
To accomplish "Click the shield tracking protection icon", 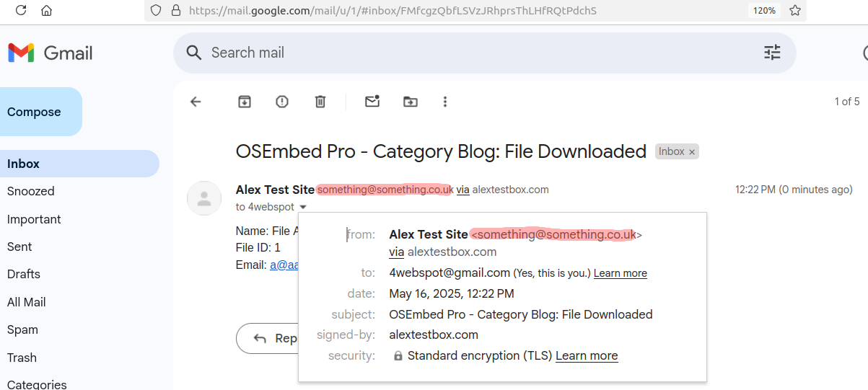I will [x=156, y=11].
